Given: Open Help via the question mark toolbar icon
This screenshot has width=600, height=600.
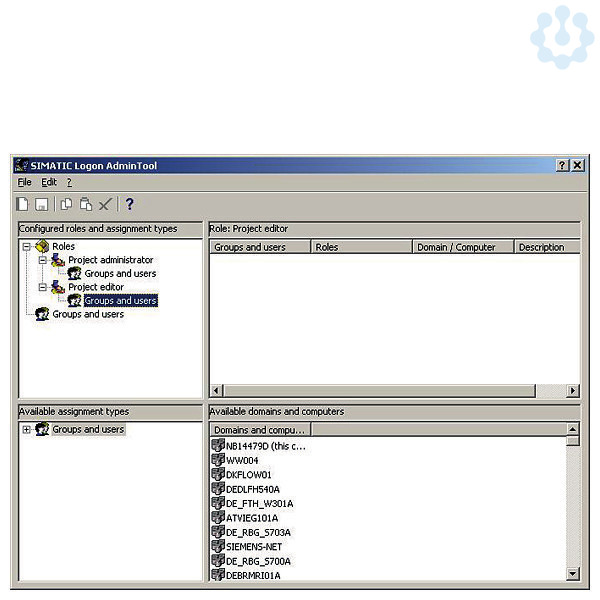Looking at the screenshot, I should click(x=129, y=204).
